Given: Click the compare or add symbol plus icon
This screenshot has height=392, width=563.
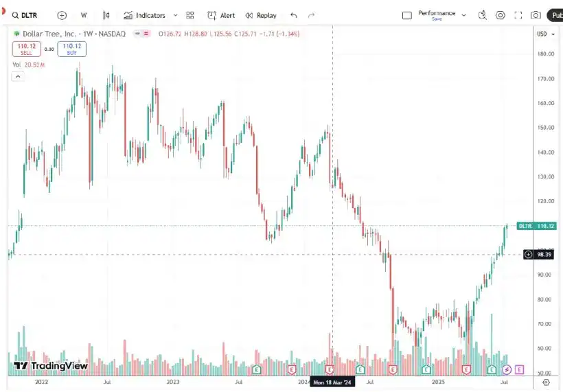Looking at the screenshot, I should [x=62, y=15].
